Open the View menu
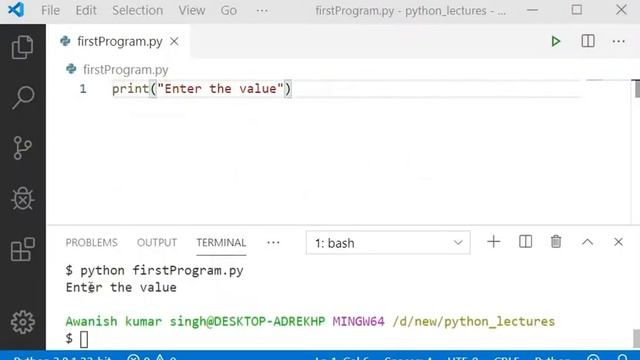This screenshot has width=640, height=360. (192, 10)
